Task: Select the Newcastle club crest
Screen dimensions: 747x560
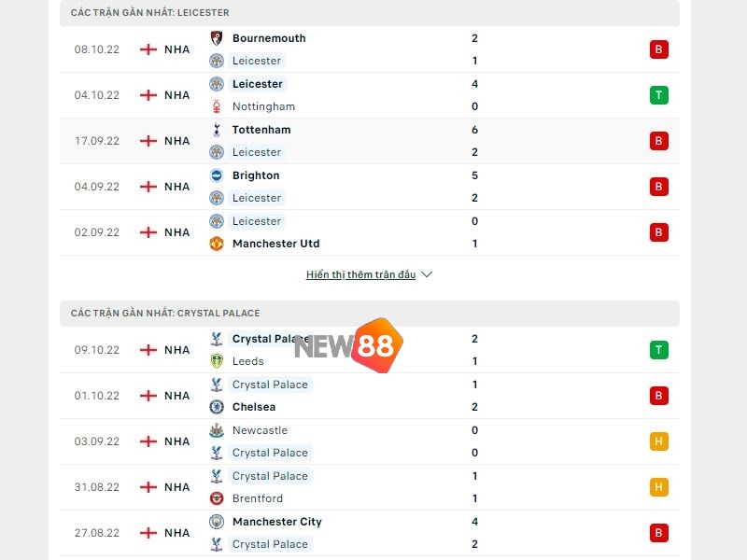Action: coord(215,430)
